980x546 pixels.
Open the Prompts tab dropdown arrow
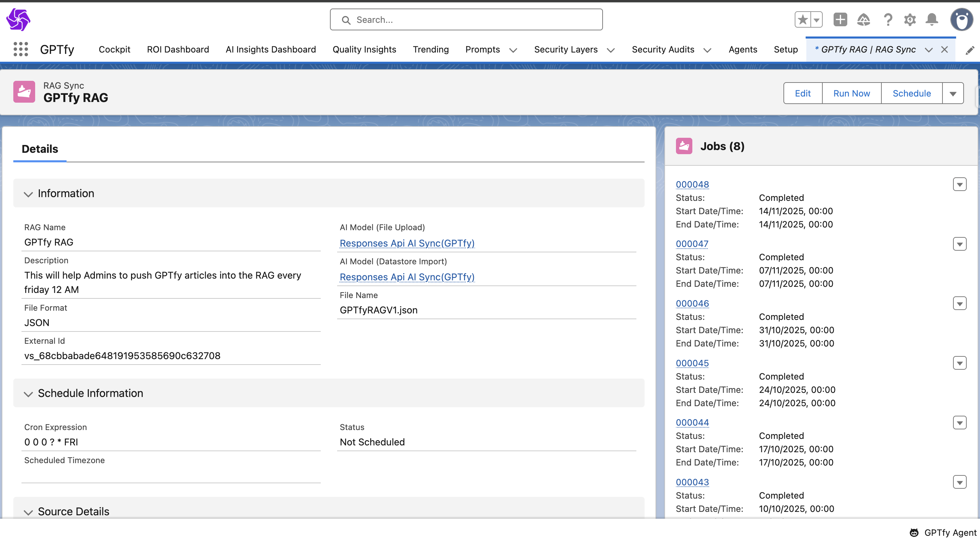513,50
